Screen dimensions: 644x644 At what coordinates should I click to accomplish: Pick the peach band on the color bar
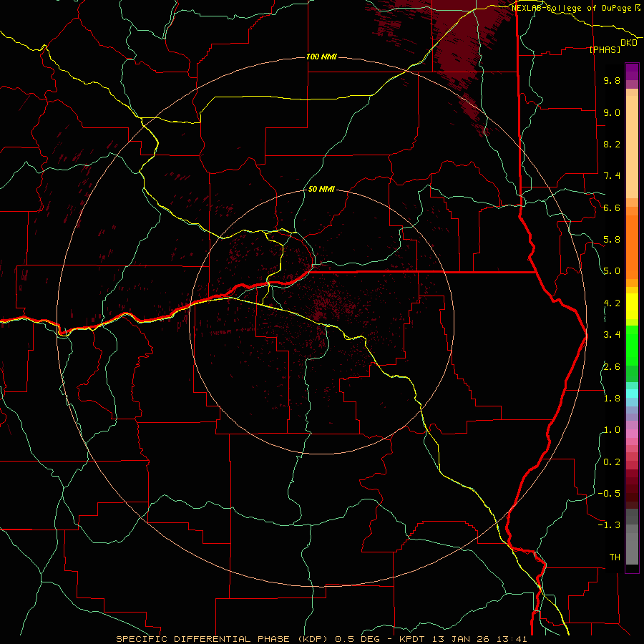632,147
